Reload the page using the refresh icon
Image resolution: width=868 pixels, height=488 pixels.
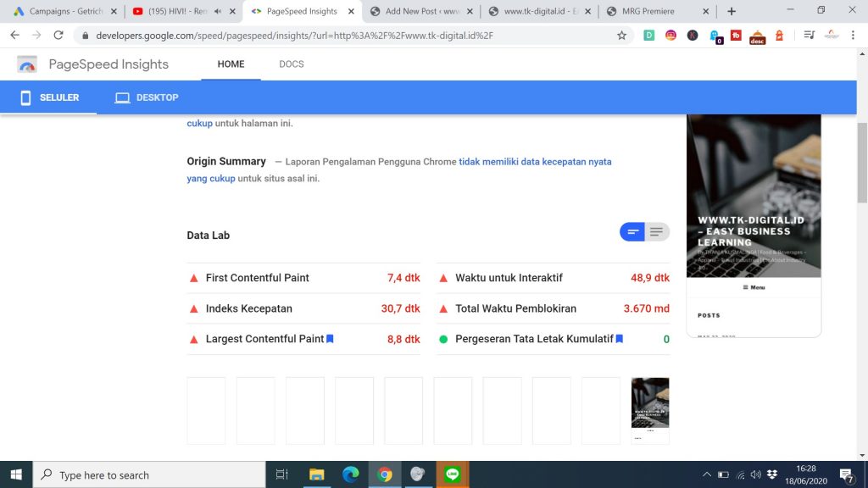[x=58, y=36]
